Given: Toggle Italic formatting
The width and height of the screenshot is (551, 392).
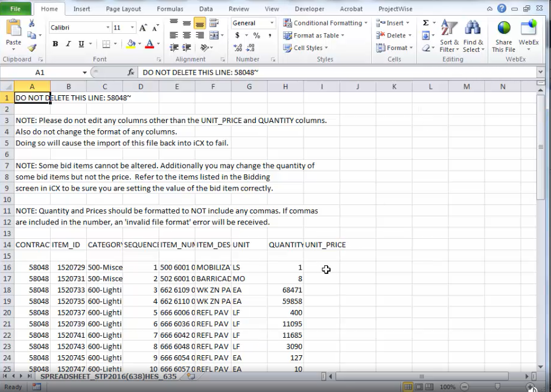Looking at the screenshot, I should coord(68,44).
